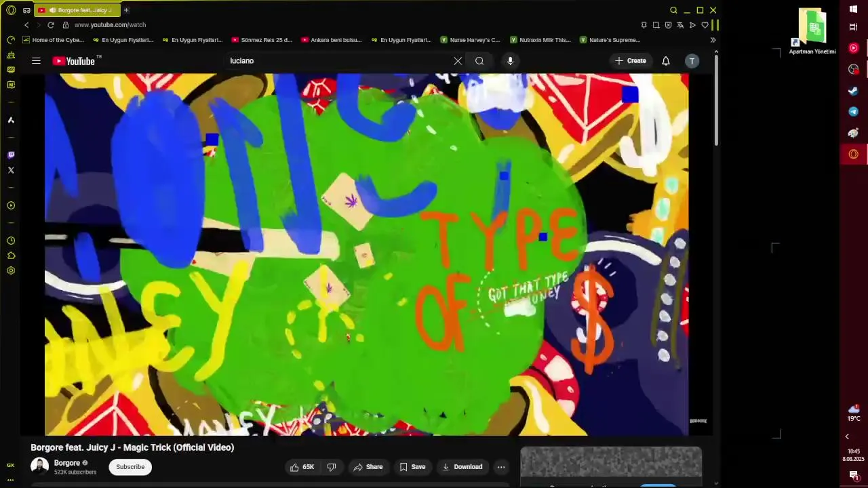Click the pinboard pin icon in address bar

644,25
